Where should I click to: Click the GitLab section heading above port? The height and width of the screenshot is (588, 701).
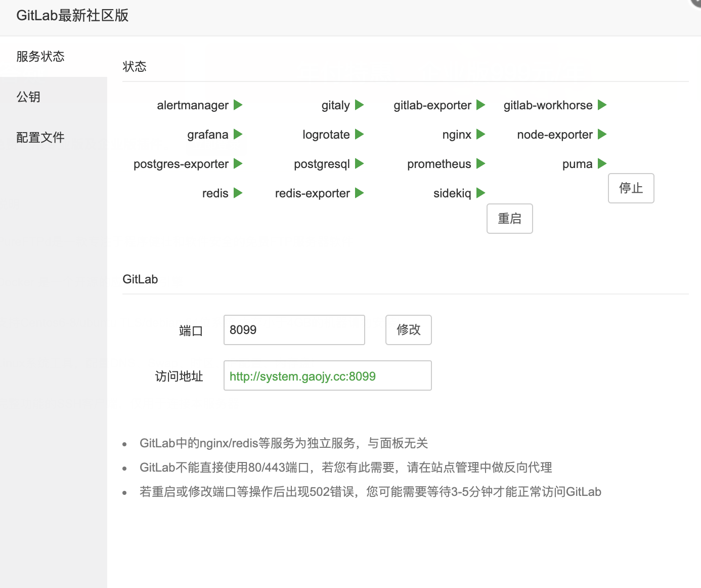(140, 279)
